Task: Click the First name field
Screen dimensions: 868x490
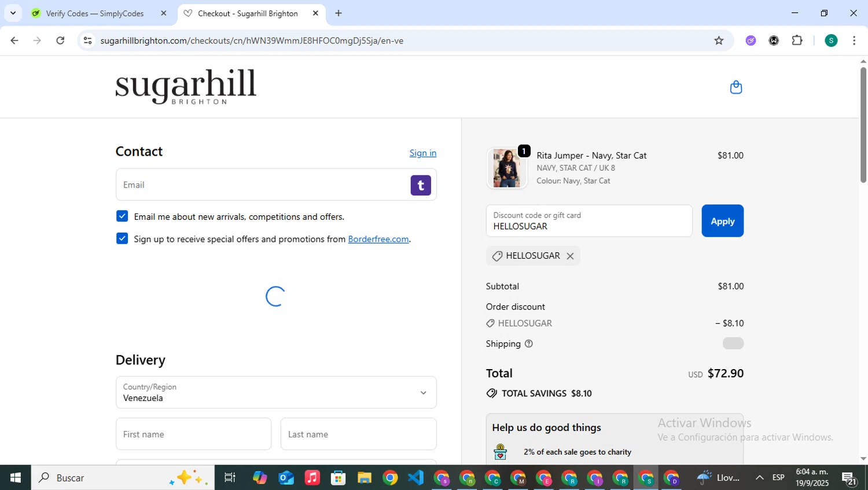Action: click(x=193, y=434)
